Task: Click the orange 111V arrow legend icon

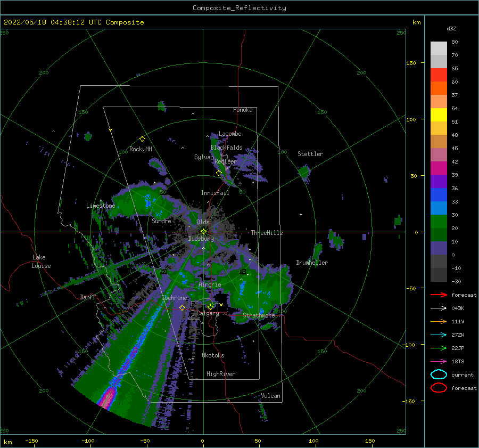Action: [x=439, y=321]
